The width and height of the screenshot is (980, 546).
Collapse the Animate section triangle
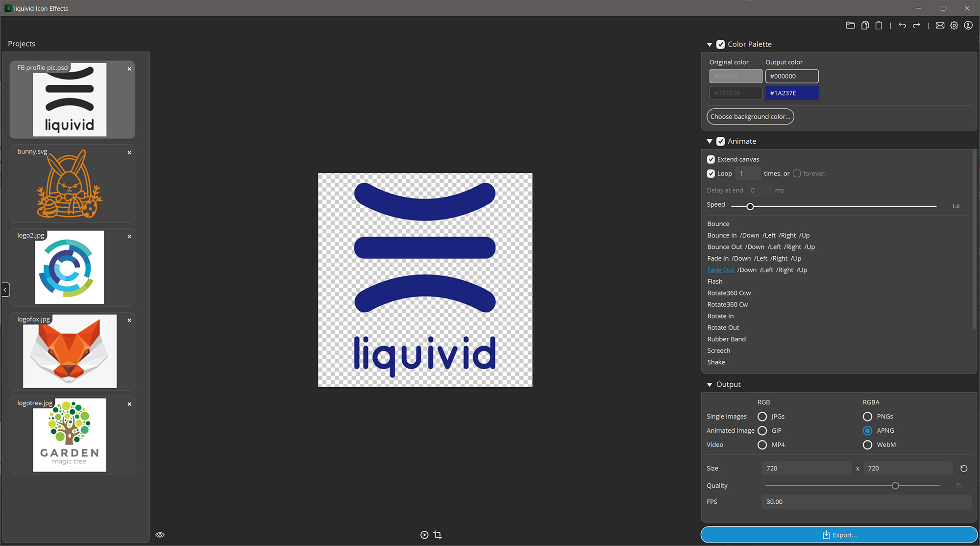[710, 141]
